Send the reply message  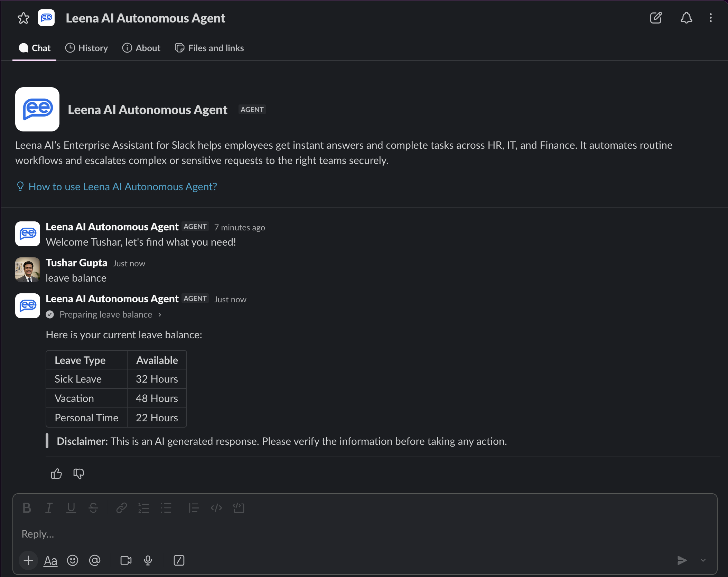tap(682, 560)
